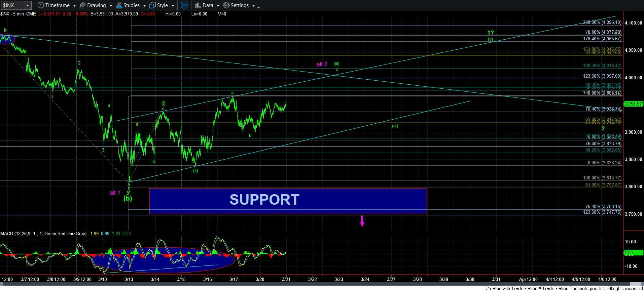Open Studies via the flask icon
The height and width of the screenshot is (291, 644).
[x=119, y=5]
